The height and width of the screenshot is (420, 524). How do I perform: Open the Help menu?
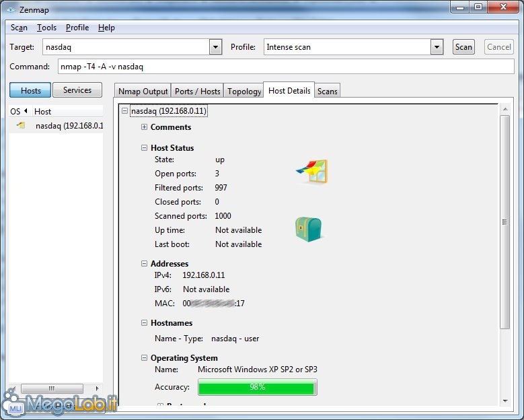tap(106, 28)
